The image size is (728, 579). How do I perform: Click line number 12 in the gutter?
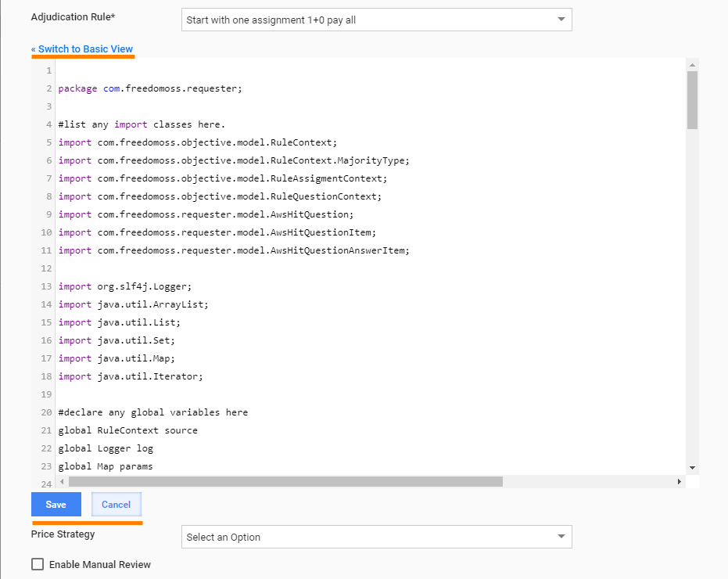46,268
